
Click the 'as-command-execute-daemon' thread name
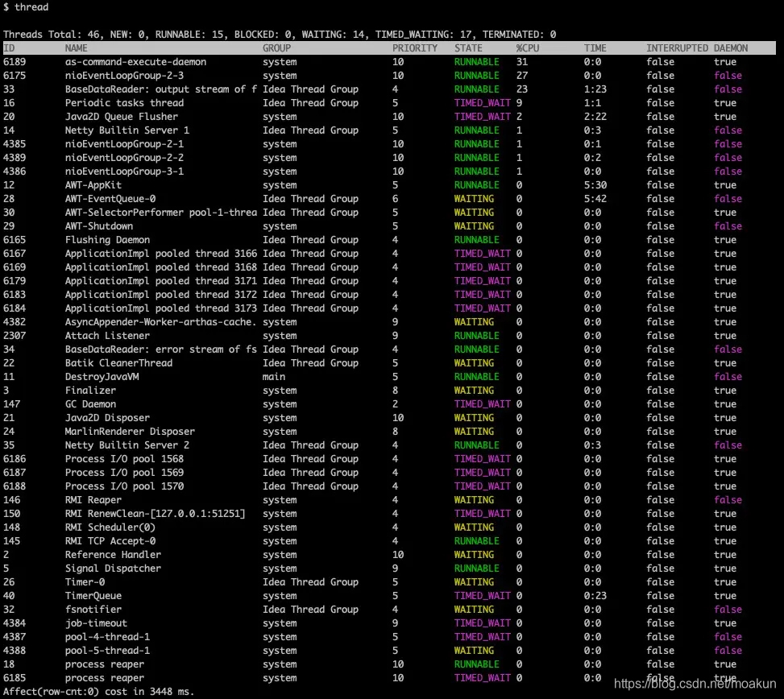tap(135, 62)
